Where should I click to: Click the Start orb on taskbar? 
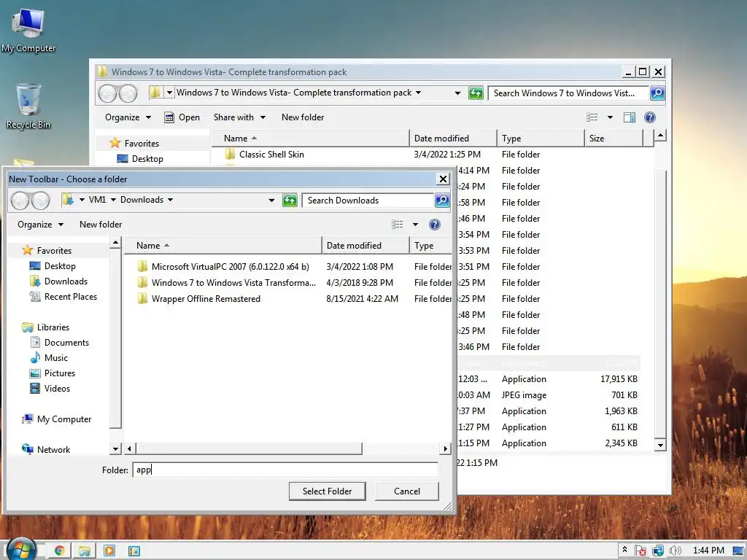(x=21, y=550)
